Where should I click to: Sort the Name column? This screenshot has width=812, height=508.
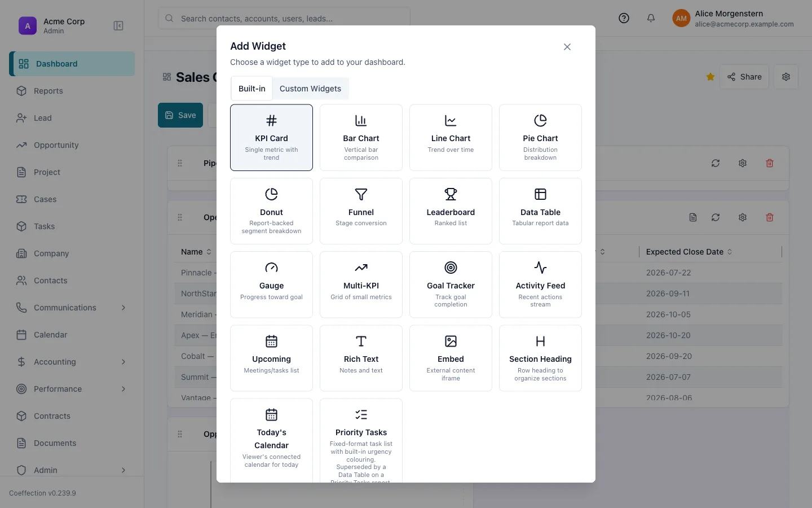(x=196, y=252)
